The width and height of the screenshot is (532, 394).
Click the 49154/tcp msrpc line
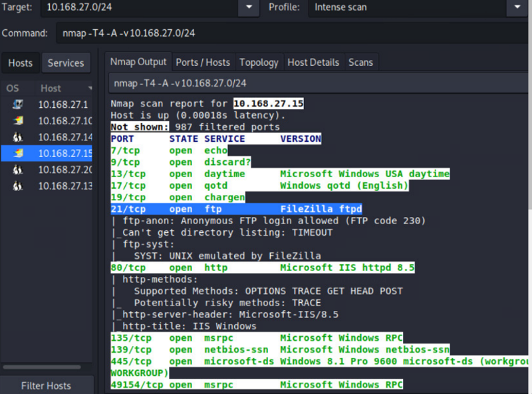click(x=257, y=385)
